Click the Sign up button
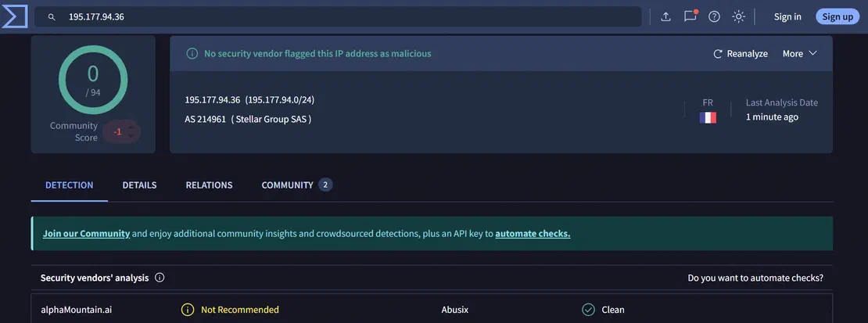The width and height of the screenshot is (868, 323). pyautogui.click(x=838, y=16)
